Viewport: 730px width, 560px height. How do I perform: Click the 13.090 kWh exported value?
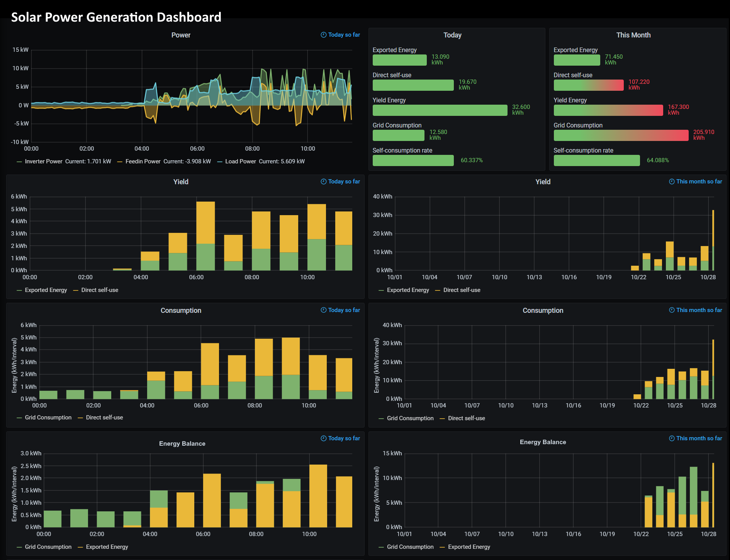(440, 59)
